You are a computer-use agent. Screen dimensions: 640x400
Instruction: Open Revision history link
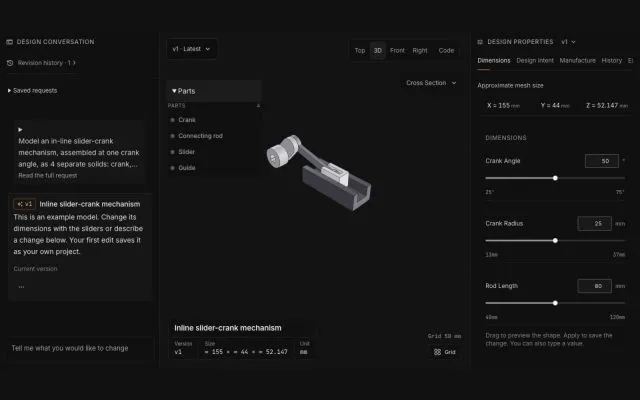(46, 63)
